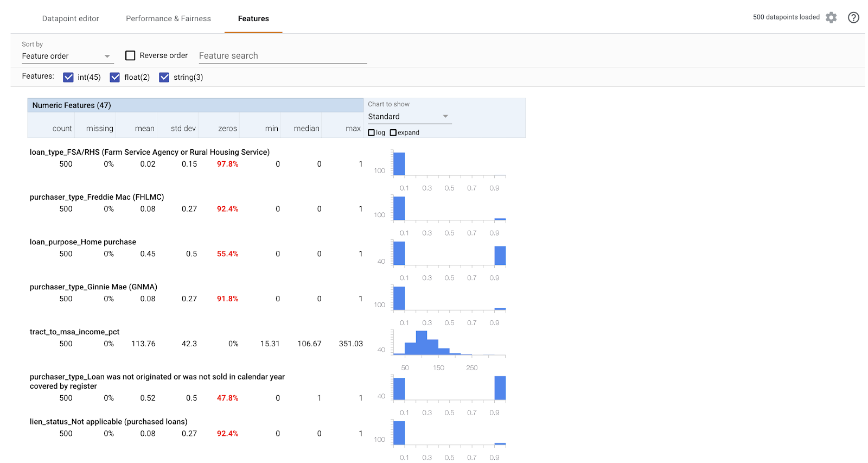Uncheck the int(45) features checkbox

pos(68,77)
